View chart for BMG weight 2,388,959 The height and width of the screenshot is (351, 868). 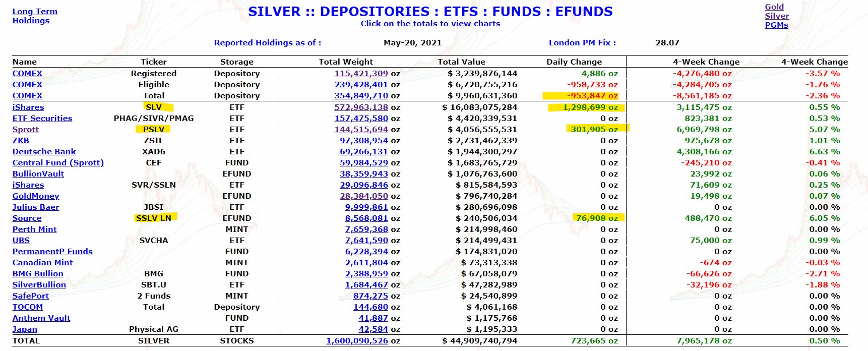tap(366, 274)
